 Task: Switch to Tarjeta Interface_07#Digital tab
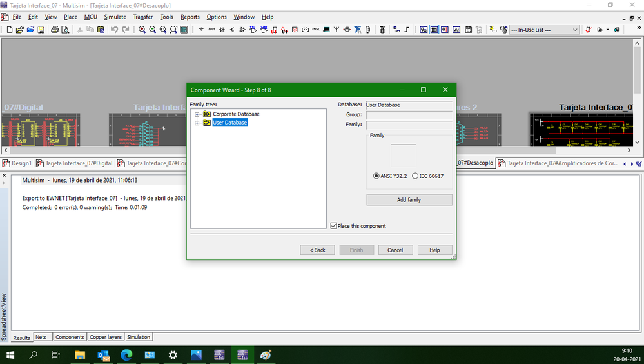(x=74, y=163)
